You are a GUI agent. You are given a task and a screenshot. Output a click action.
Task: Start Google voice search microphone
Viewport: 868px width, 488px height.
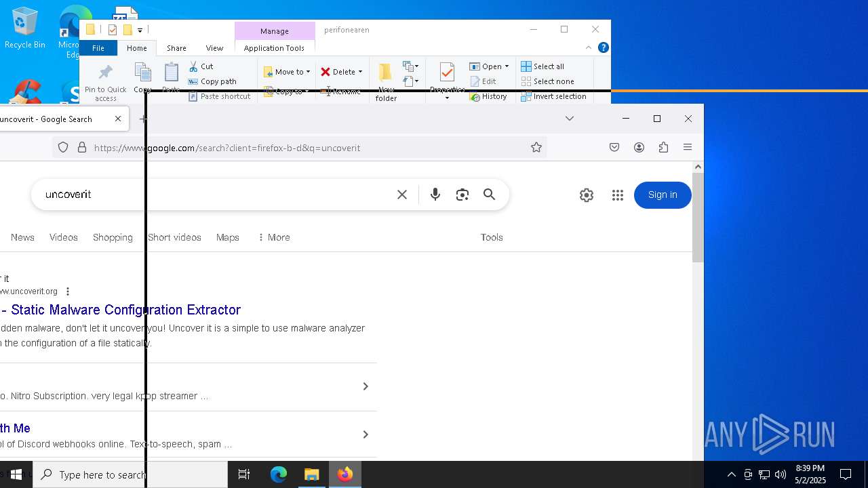[435, 195]
